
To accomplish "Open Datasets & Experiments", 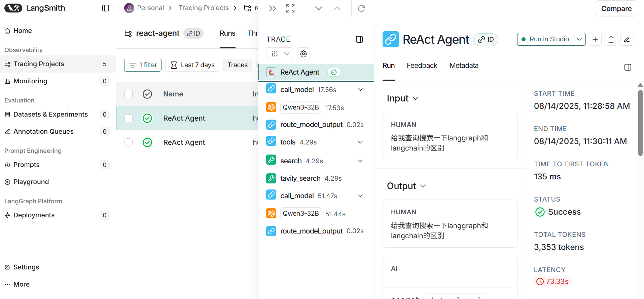I will (58, 114).
